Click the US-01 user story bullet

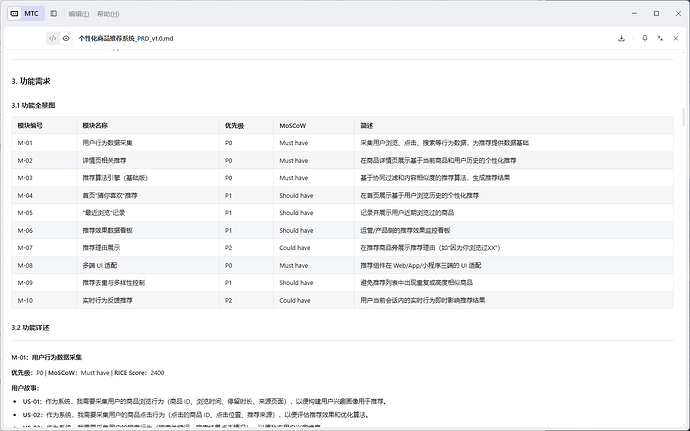(x=205, y=402)
